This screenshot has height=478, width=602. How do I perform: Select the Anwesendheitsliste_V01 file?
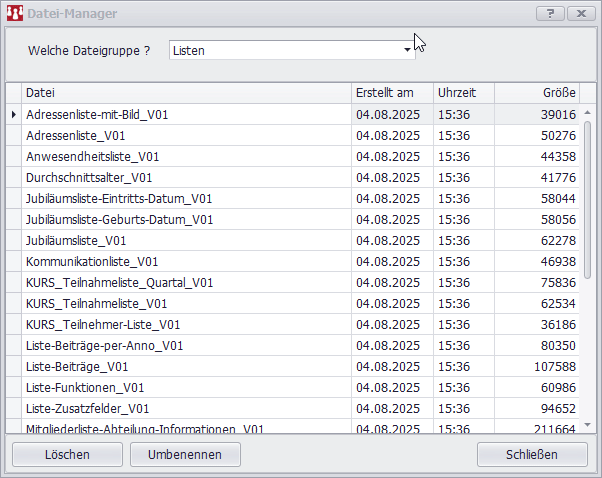coord(93,157)
